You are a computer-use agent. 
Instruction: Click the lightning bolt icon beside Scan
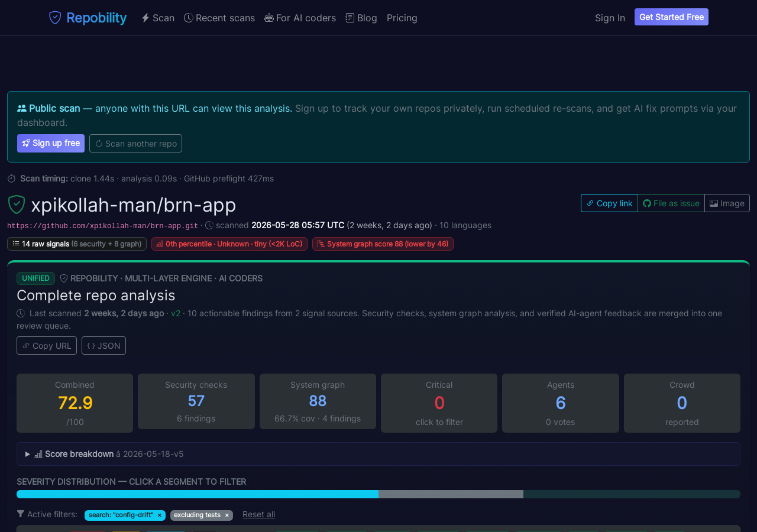coord(145,18)
